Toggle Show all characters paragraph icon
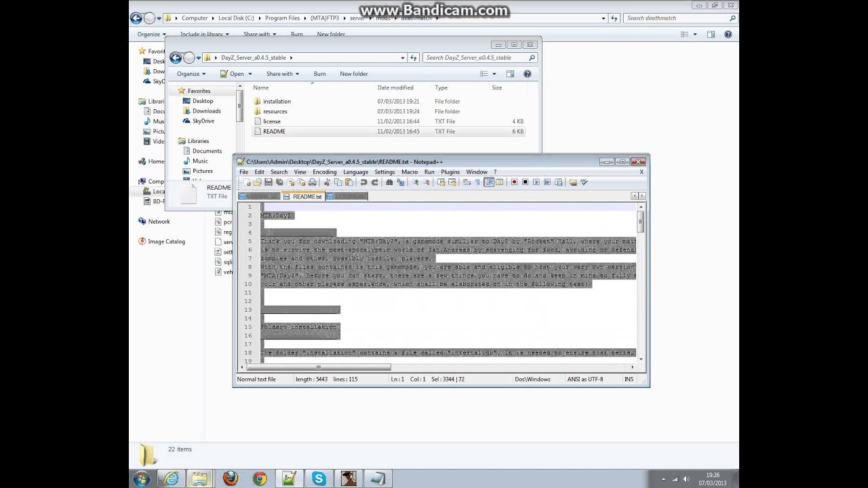Screen dimensions: 868x488 (477, 182)
